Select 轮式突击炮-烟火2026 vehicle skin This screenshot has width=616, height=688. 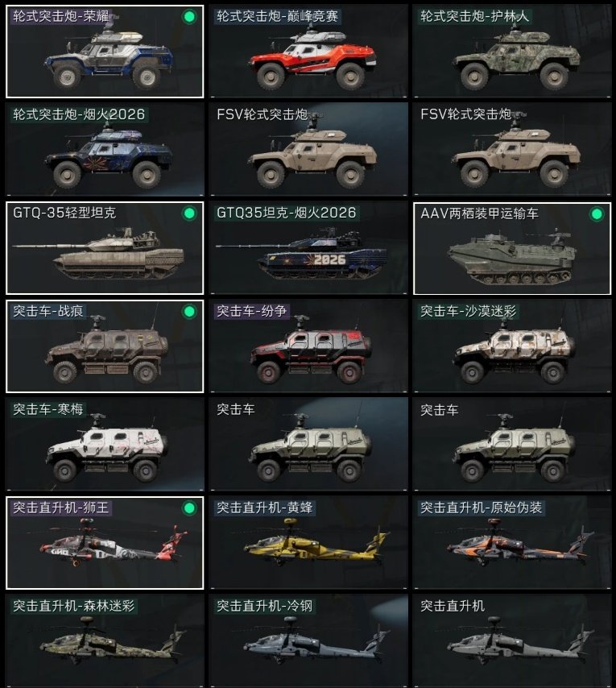[x=105, y=150]
